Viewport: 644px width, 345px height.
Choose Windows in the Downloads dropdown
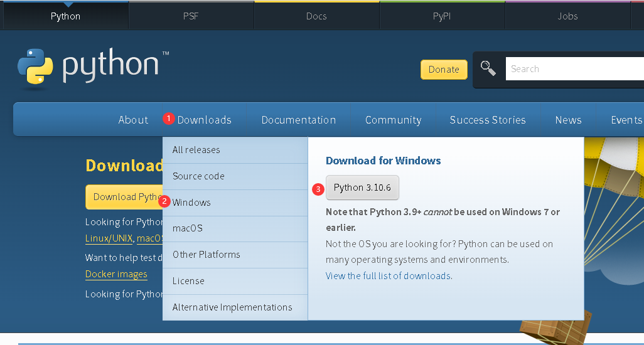[x=235, y=203]
